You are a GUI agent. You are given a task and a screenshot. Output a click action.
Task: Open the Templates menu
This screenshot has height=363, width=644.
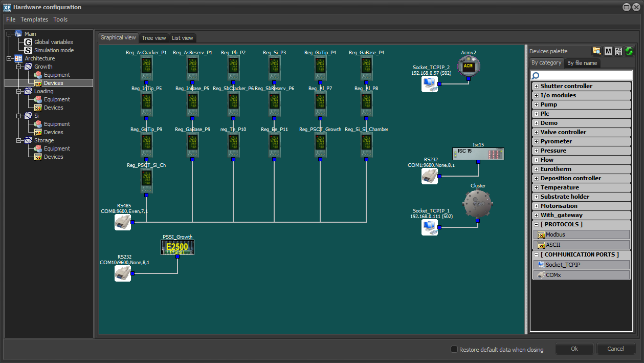coord(34,19)
